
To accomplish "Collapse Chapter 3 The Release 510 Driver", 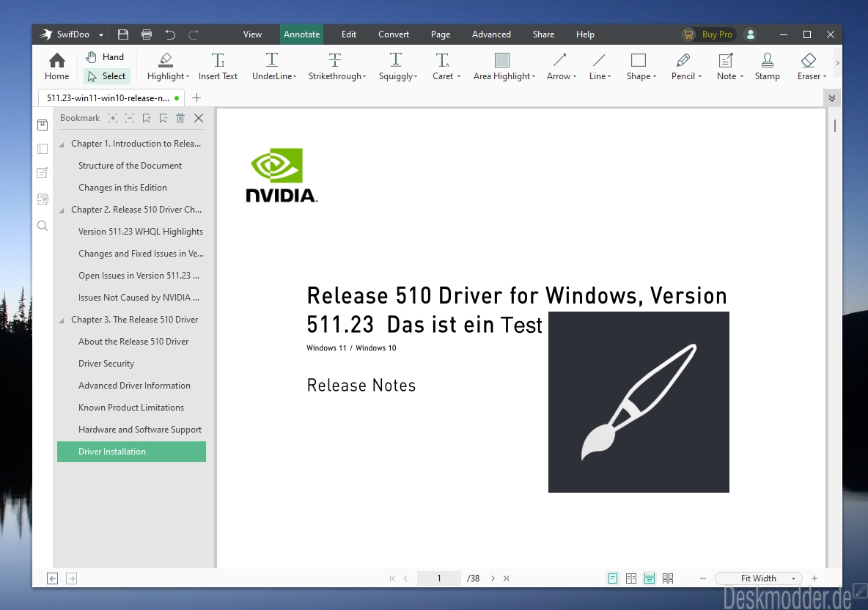I will click(x=62, y=320).
